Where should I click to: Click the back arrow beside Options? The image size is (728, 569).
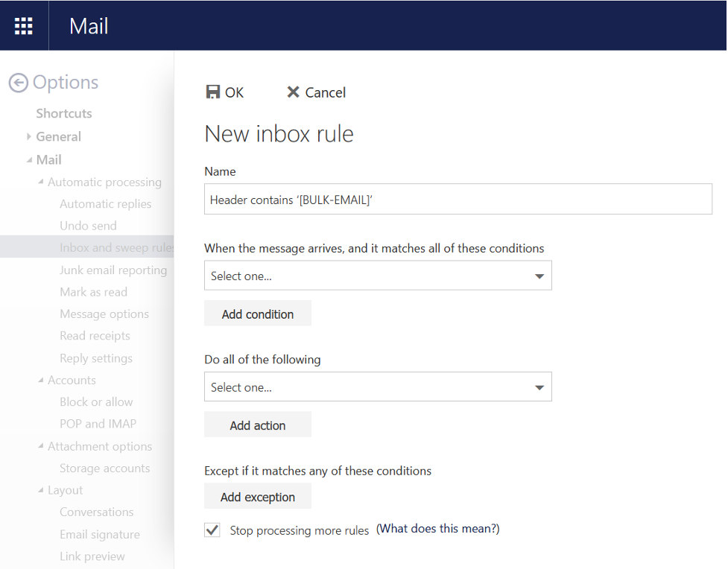pyautogui.click(x=19, y=83)
